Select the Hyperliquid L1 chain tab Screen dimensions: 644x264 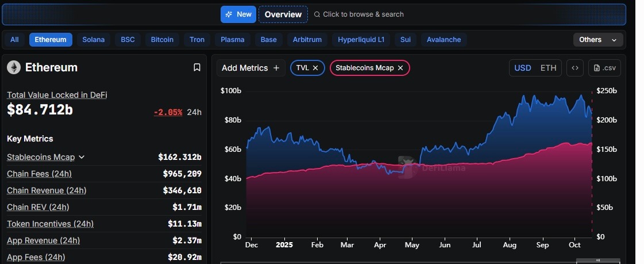pyautogui.click(x=361, y=40)
